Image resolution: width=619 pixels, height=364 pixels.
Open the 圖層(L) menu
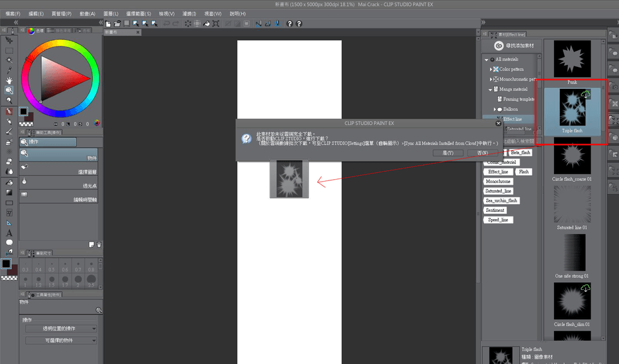pos(110,14)
